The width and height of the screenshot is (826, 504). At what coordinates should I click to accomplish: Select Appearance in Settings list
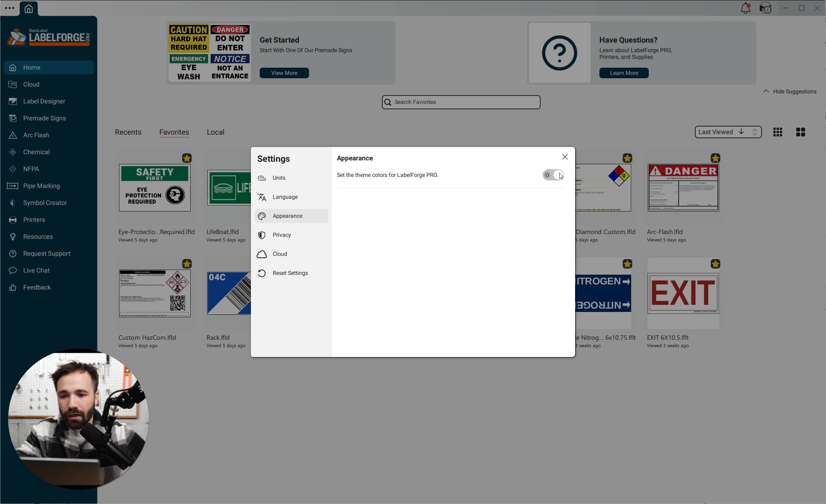tap(291, 216)
